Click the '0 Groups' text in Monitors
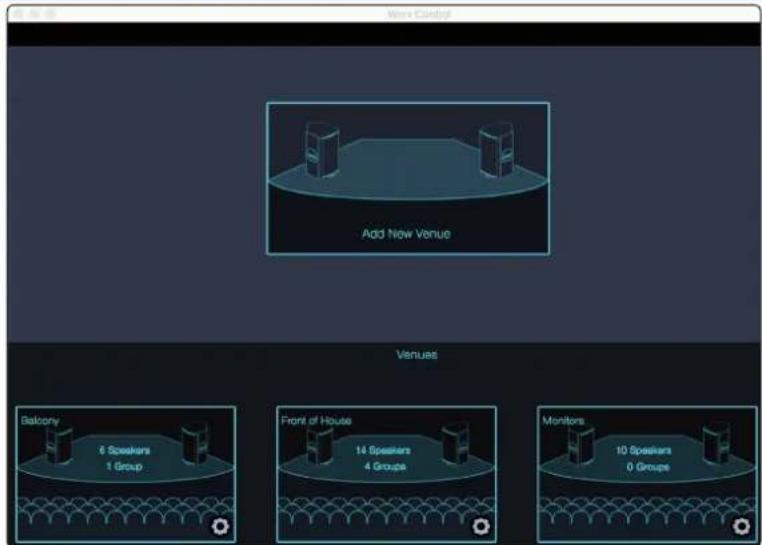762x545 pixels. coord(647,467)
